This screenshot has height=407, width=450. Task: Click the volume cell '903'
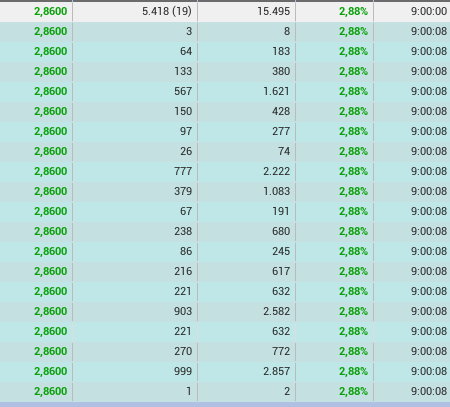tap(135, 311)
